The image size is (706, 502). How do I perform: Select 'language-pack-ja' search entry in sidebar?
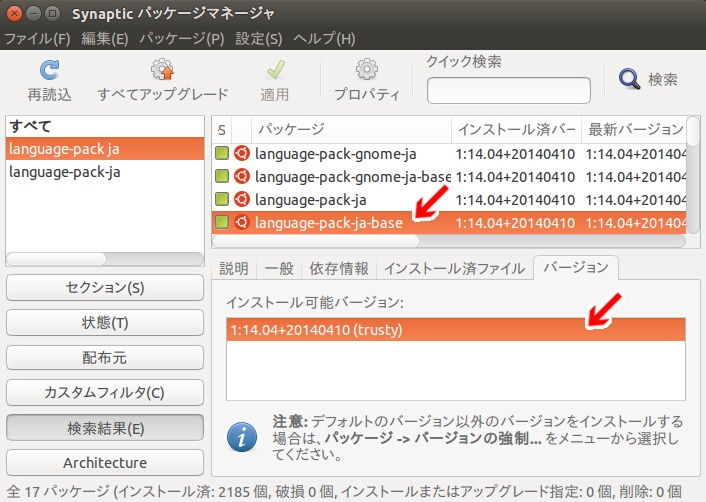tap(105, 172)
